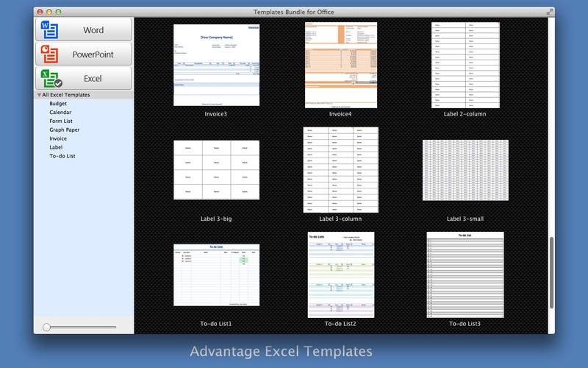Select the Invoice4 template preview

[x=340, y=65]
